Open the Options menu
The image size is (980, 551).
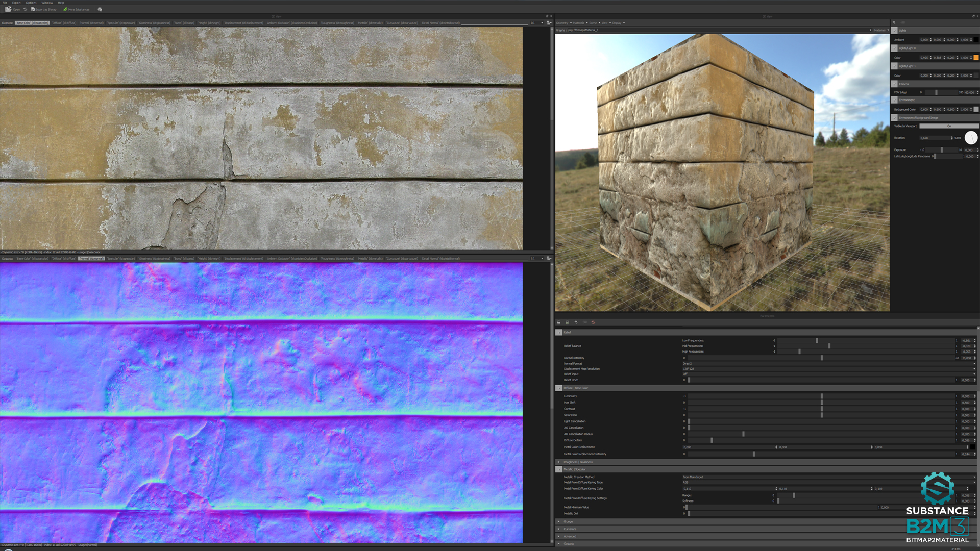click(x=31, y=2)
